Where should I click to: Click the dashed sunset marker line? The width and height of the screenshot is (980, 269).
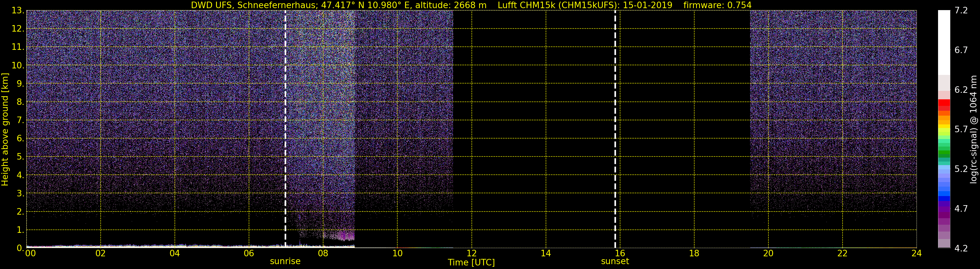point(615,129)
